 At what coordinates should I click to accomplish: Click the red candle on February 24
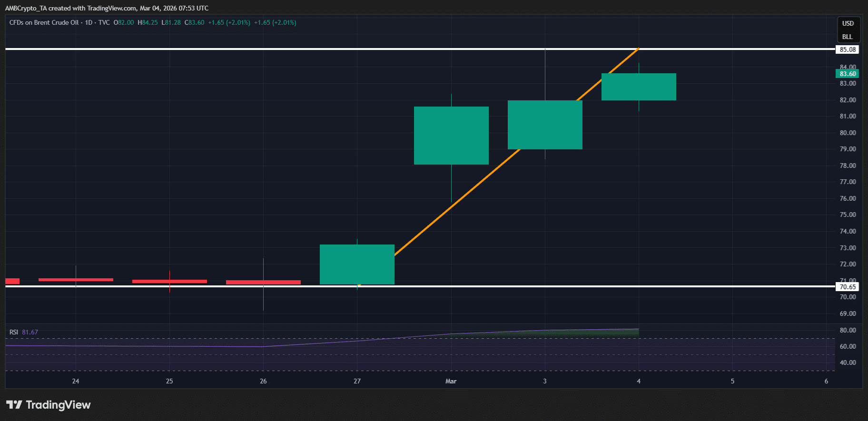pyautogui.click(x=76, y=280)
